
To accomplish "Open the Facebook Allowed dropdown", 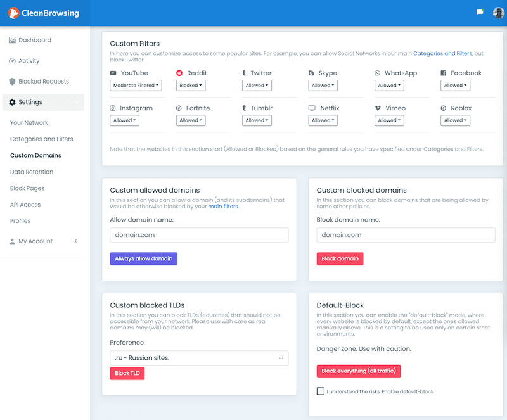I will (x=455, y=86).
